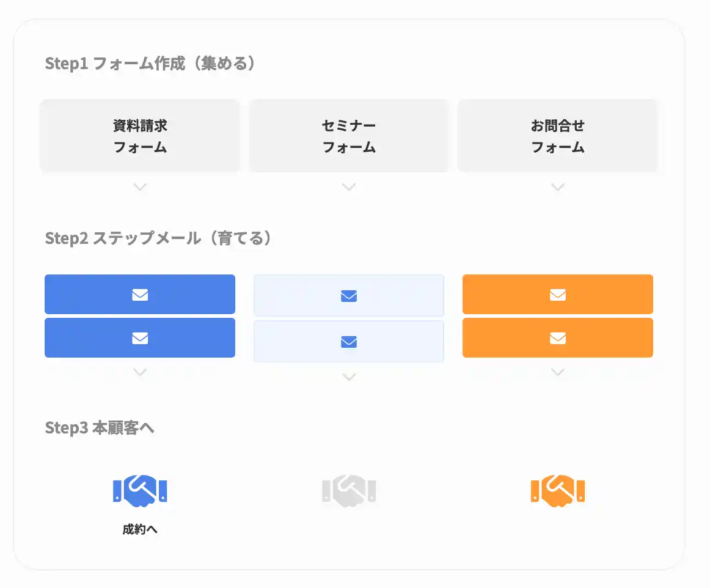The width and height of the screenshot is (710, 588).
Task: Click the 成約へ label
Action: point(140,529)
